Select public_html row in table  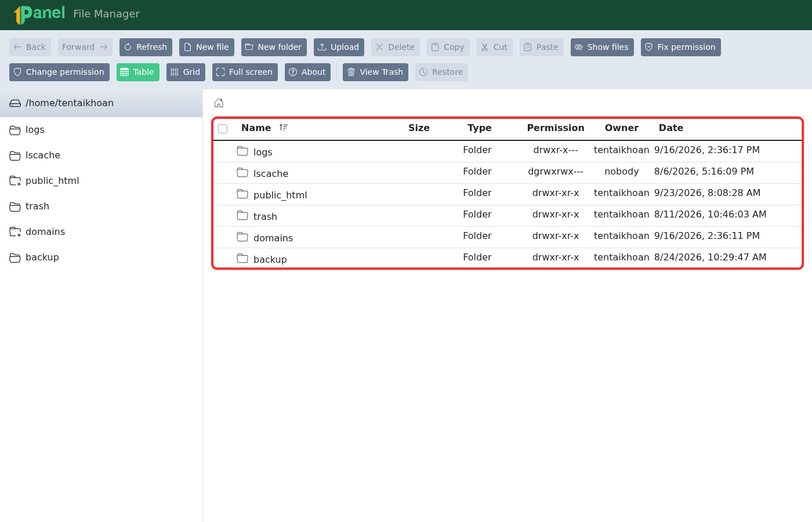click(507, 194)
